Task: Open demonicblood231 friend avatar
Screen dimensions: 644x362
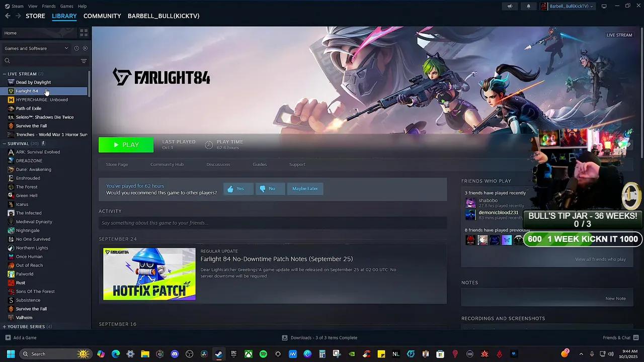Action: (470, 215)
